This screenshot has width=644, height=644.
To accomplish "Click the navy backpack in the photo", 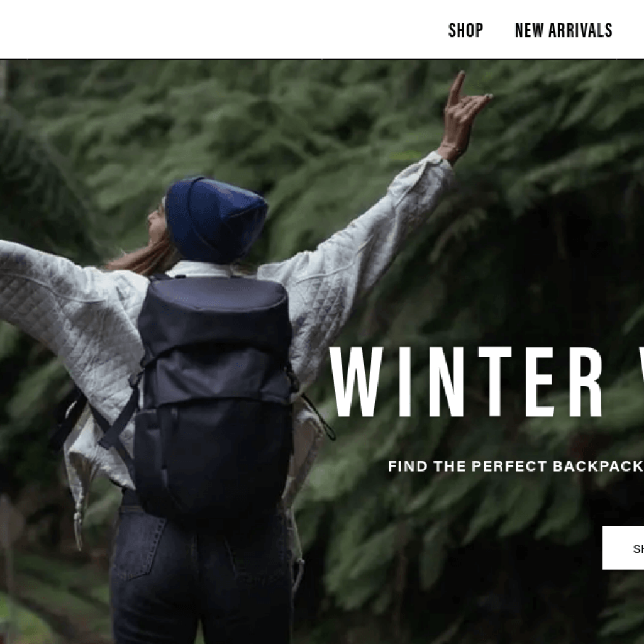I will coord(214,398).
